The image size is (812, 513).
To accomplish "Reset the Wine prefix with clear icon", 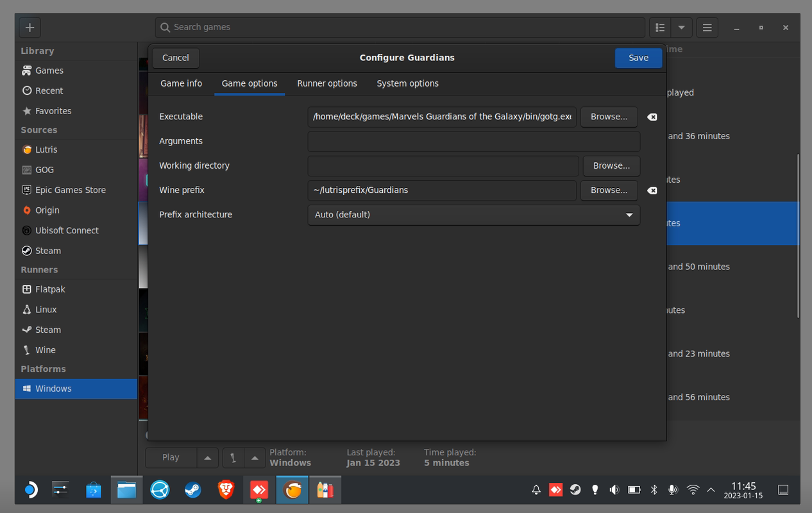I will [652, 190].
